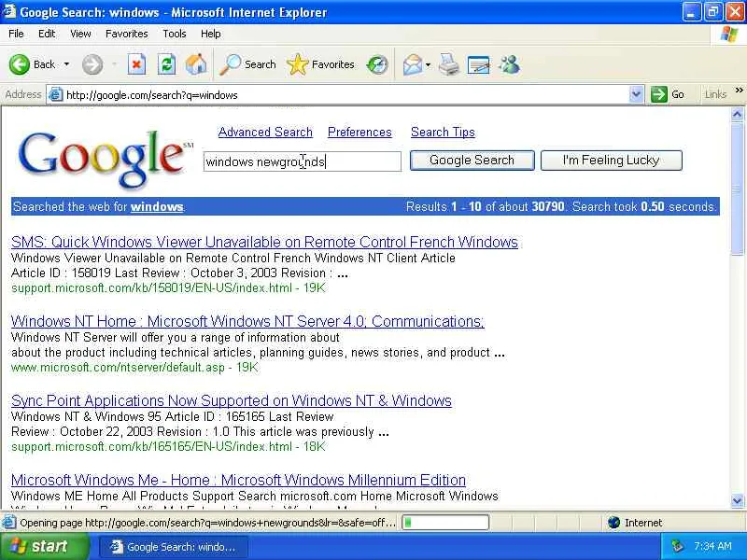The height and width of the screenshot is (560, 747).
Task: Refresh the page using green arrows icon
Action: pos(167,64)
